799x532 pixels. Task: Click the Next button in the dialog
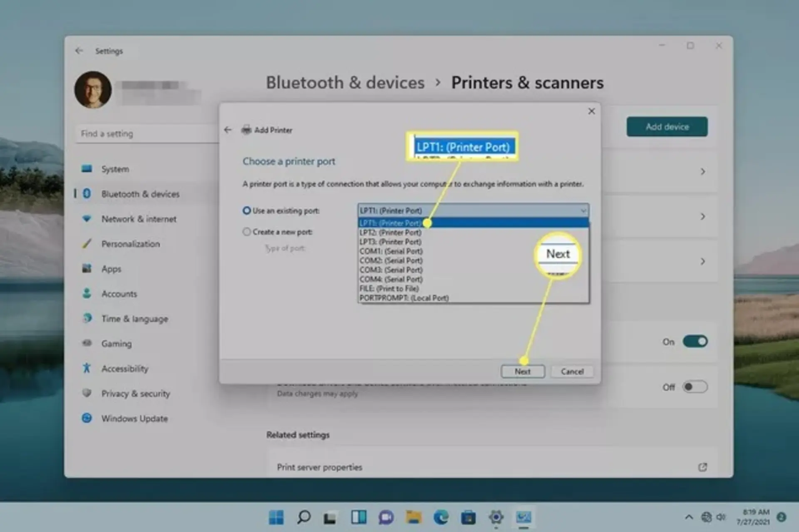pyautogui.click(x=523, y=371)
